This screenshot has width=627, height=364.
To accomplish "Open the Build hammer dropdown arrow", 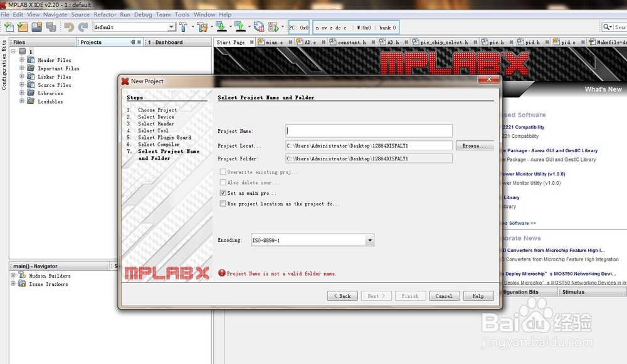I will pyautogui.click(x=192, y=27).
